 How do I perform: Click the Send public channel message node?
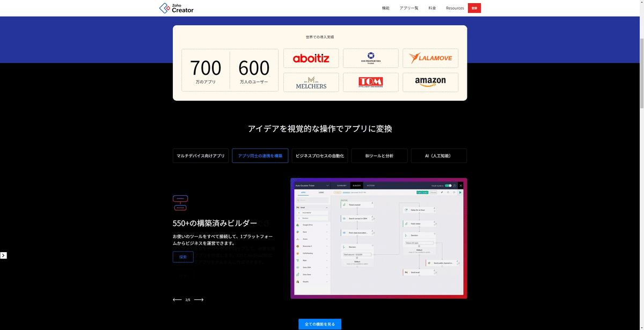pos(443,263)
